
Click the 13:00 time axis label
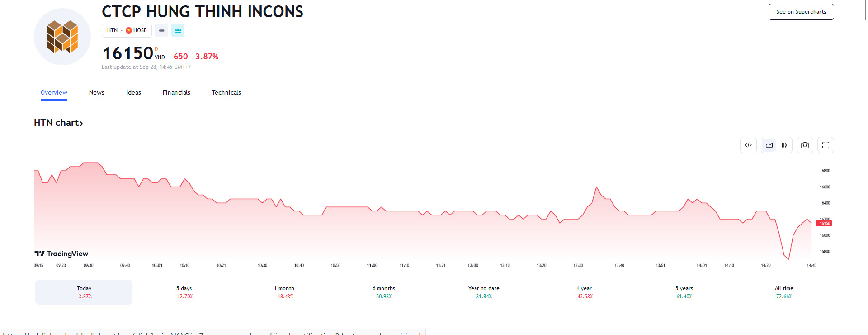click(473, 266)
